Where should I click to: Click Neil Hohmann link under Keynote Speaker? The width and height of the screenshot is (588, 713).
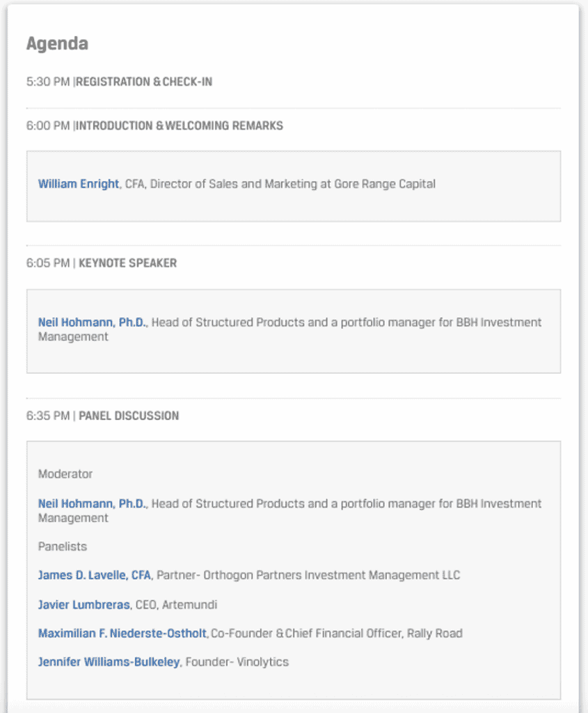tap(93, 322)
